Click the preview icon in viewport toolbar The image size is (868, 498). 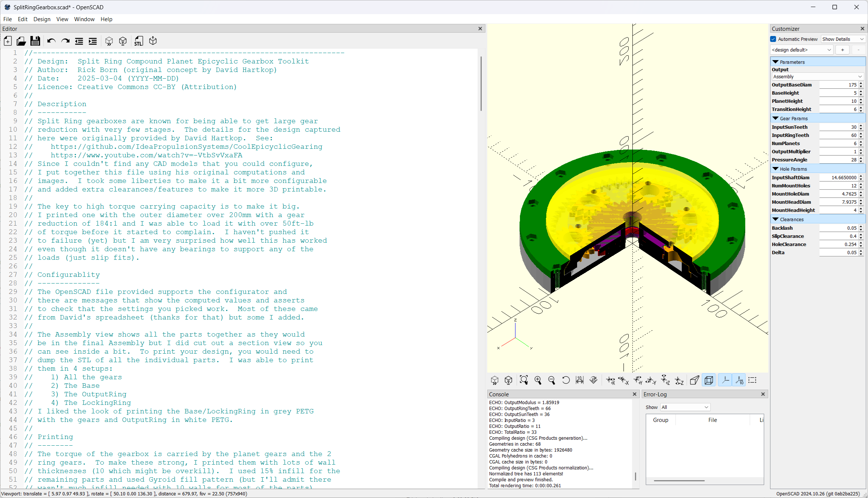click(x=495, y=380)
